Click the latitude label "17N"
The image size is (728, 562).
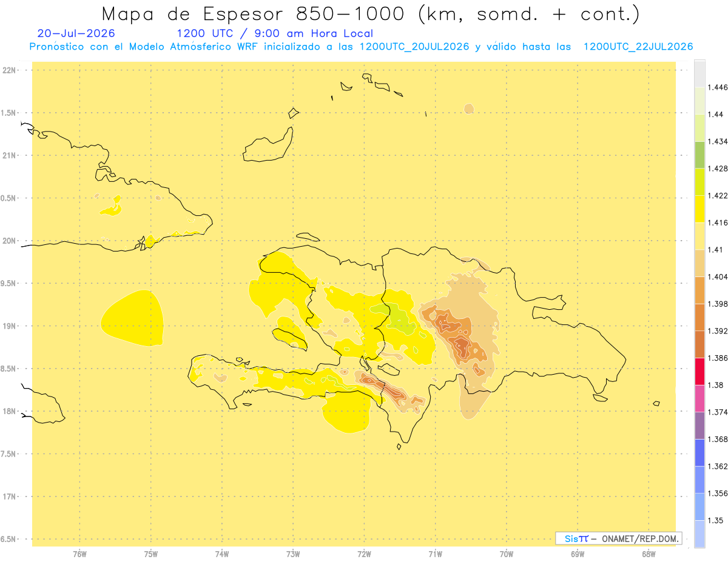click(9, 497)
